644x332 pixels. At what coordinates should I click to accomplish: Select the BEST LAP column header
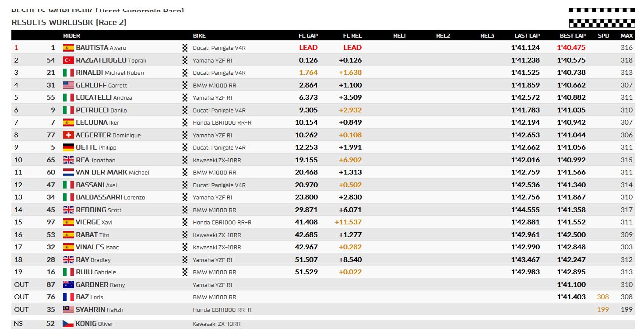click(x=573, y=36)
